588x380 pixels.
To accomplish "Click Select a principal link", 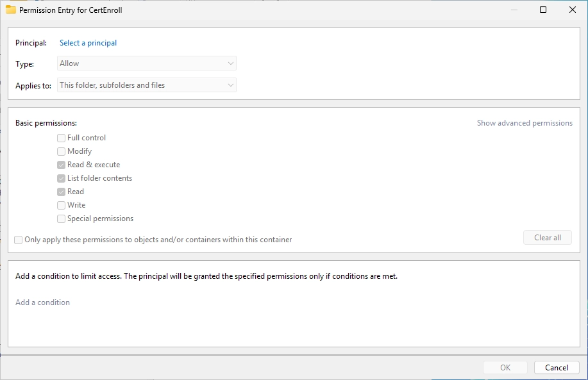I will [88, 43].
